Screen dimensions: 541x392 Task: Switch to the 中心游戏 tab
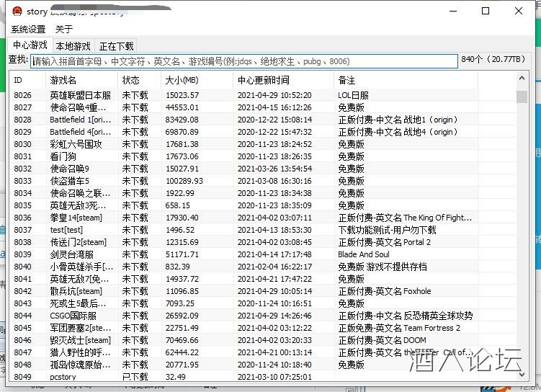30,46
